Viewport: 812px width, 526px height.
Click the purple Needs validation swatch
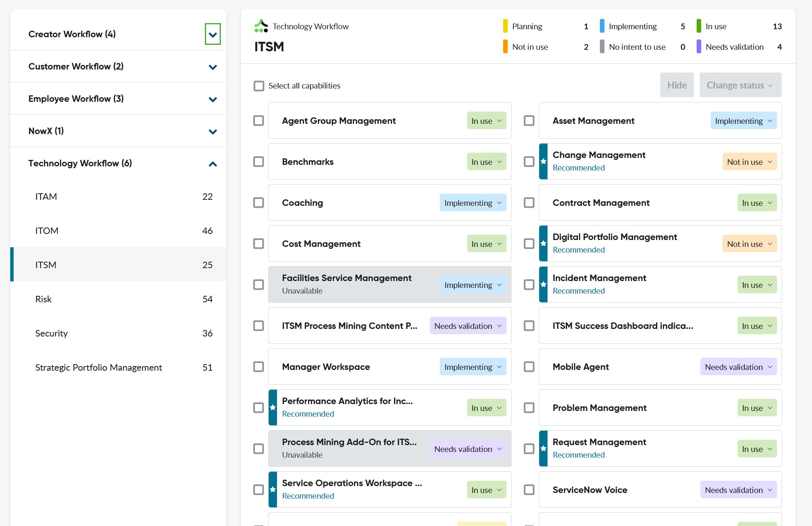tap(699, 46)
